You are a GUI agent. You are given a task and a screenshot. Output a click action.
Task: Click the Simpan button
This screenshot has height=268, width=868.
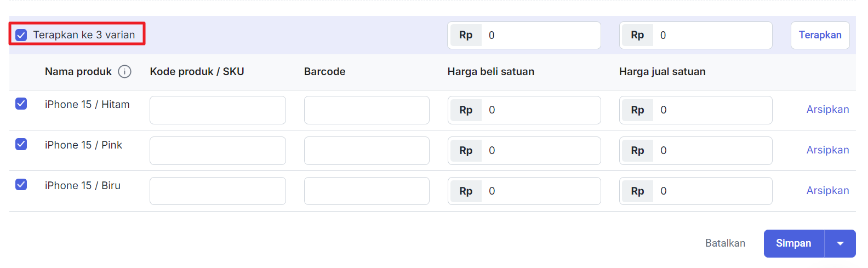coord(793,243)
